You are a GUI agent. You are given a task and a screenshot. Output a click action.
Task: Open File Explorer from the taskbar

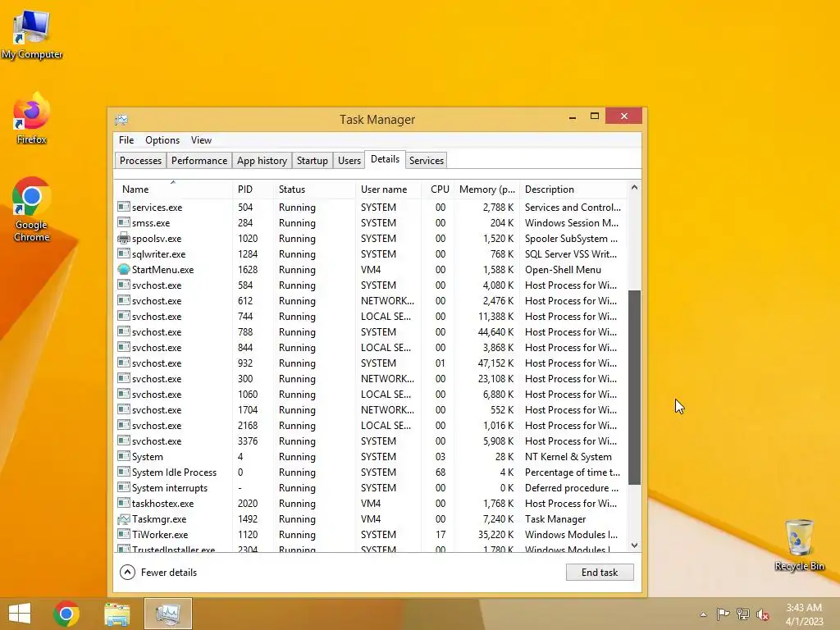coord(117,614)
